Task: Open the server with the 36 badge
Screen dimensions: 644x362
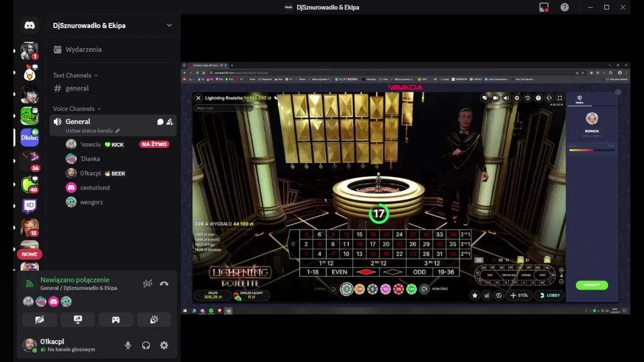Action: click(30, 160)
